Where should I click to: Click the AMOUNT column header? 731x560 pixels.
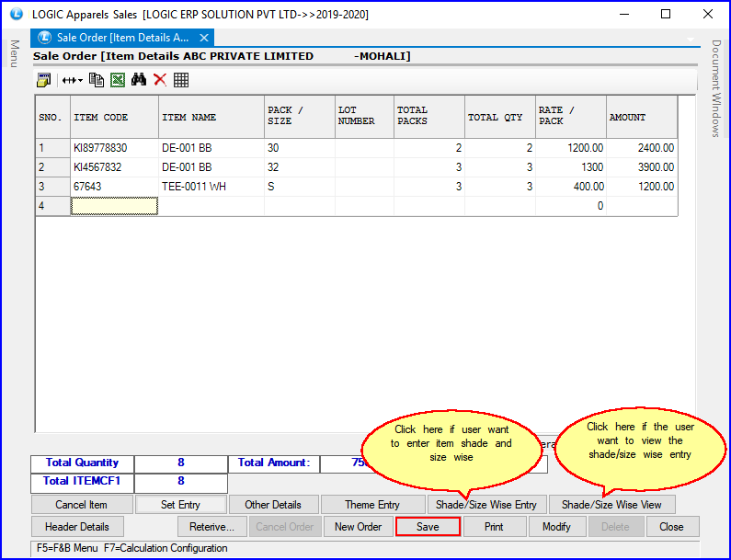(x=642, y=117)
